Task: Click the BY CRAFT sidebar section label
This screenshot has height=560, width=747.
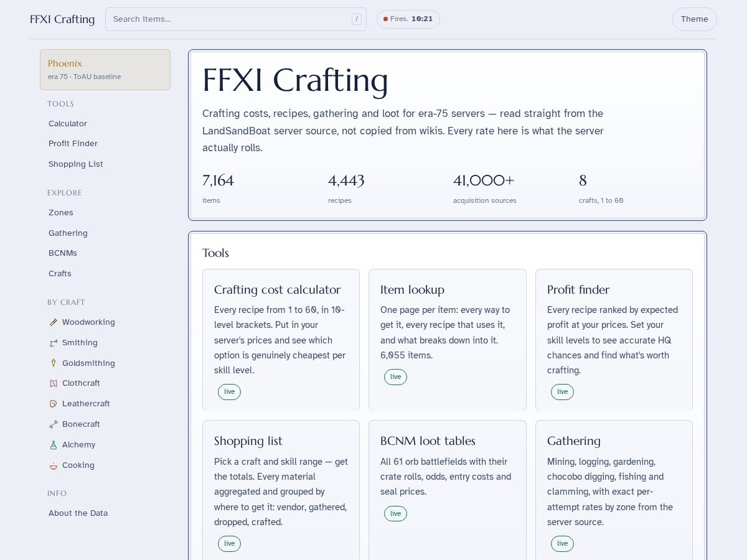Action: [66, 302]
